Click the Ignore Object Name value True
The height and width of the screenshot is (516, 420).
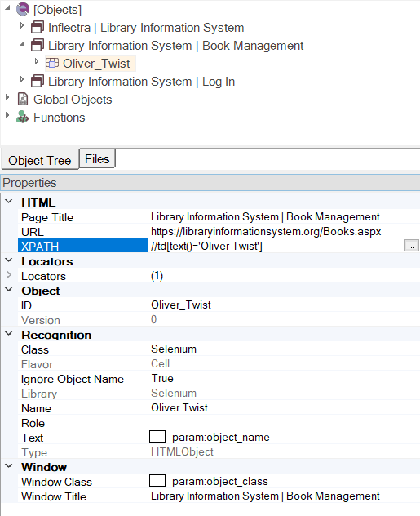coord(162,378)
